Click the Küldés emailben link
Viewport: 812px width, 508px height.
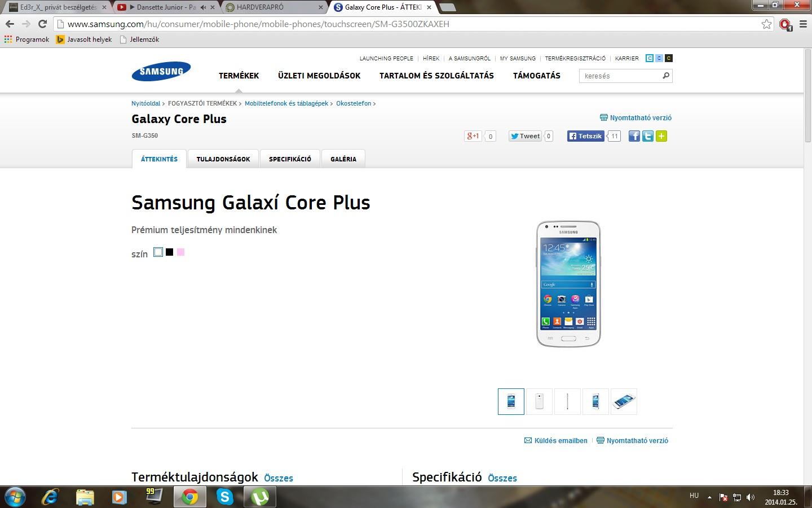click(556, 441)
